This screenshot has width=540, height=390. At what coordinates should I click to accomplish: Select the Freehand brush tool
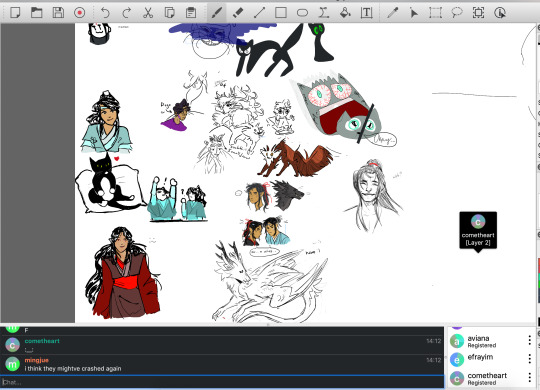point(217,13)
